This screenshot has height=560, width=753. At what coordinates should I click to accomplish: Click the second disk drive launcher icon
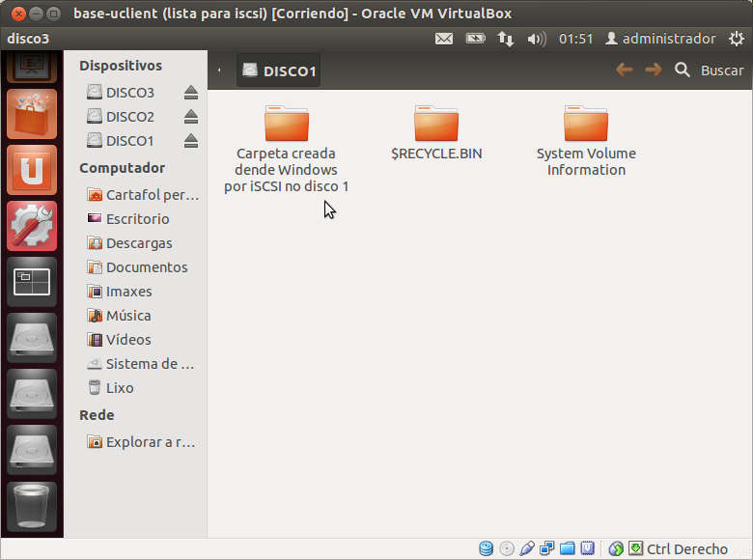click(x=32, y=394)
